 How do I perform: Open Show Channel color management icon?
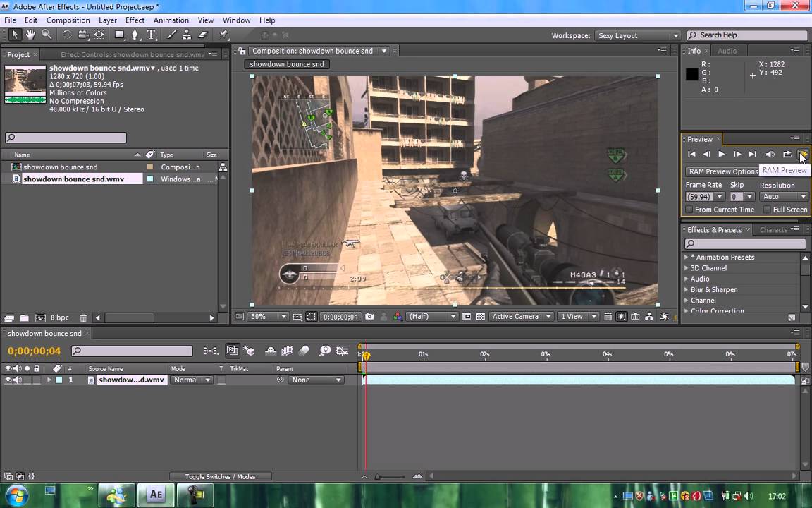(x=398, y=316)
